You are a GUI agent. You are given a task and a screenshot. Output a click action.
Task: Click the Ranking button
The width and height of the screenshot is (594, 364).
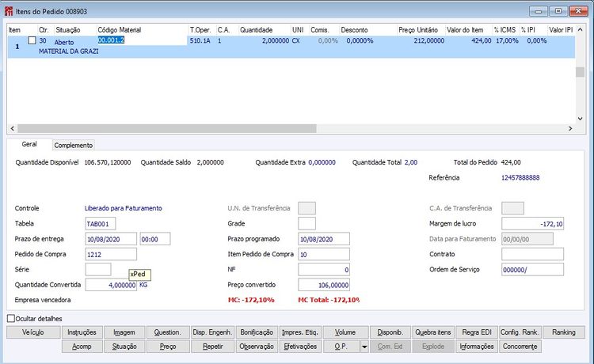coord(564,332)
